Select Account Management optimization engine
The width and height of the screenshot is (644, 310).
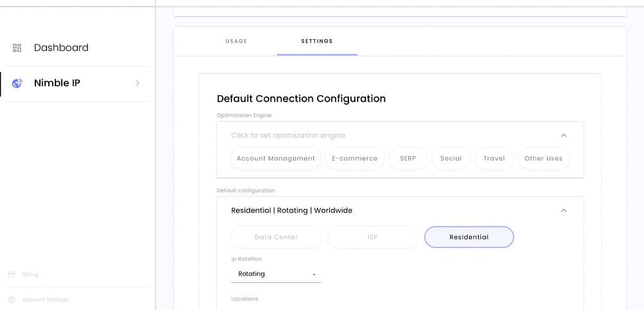click(276, 158)
